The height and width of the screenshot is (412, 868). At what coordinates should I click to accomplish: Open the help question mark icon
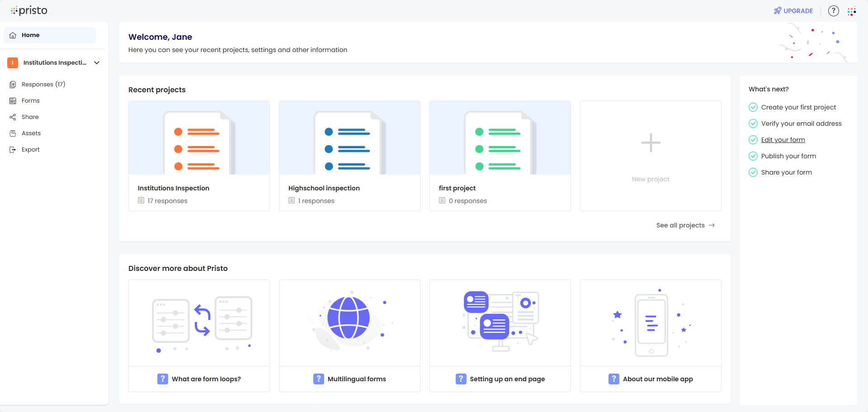833,11
